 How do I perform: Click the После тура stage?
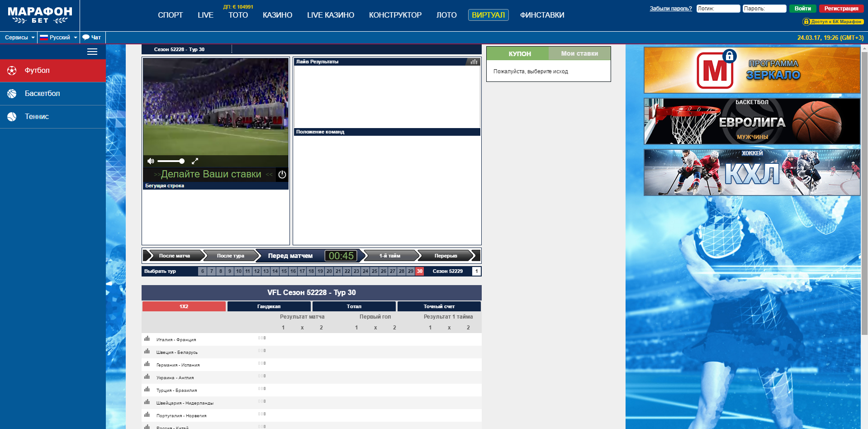[231, 256]
